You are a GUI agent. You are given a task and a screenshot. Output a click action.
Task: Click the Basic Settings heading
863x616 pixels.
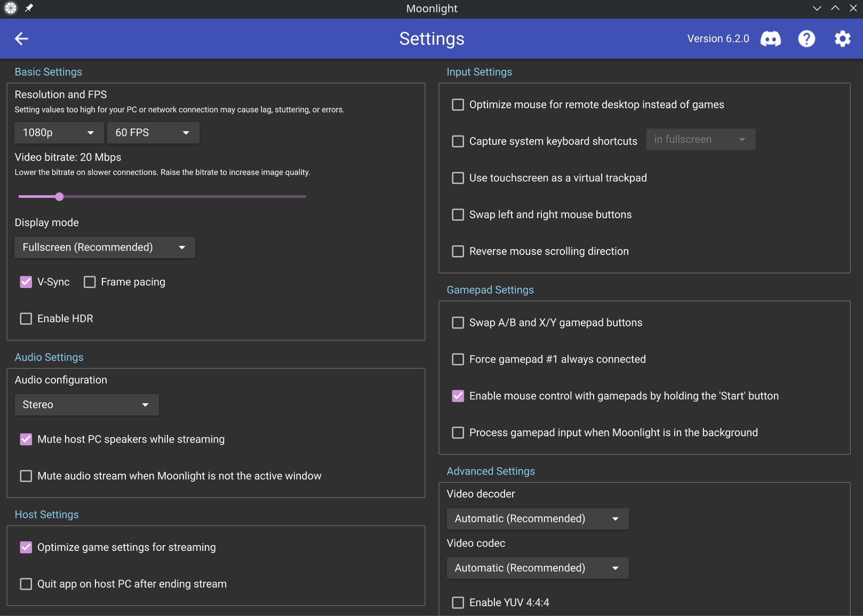click(49, 72)
